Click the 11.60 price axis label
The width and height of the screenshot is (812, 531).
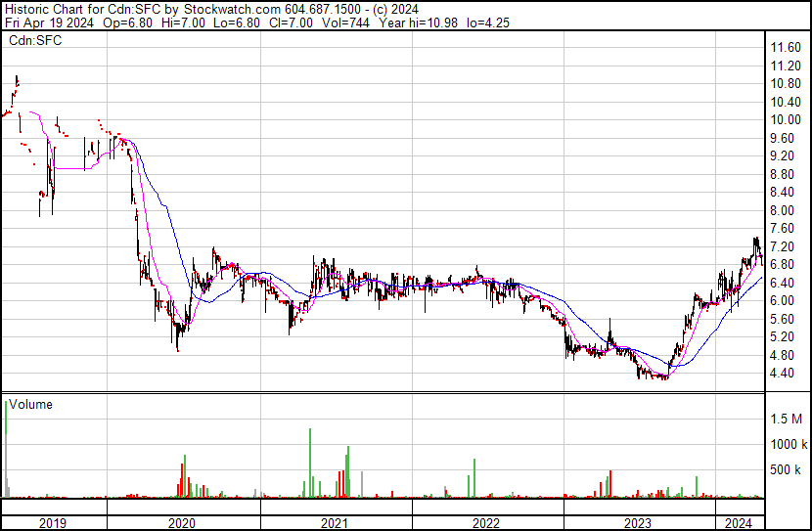[x=786, y=47]
